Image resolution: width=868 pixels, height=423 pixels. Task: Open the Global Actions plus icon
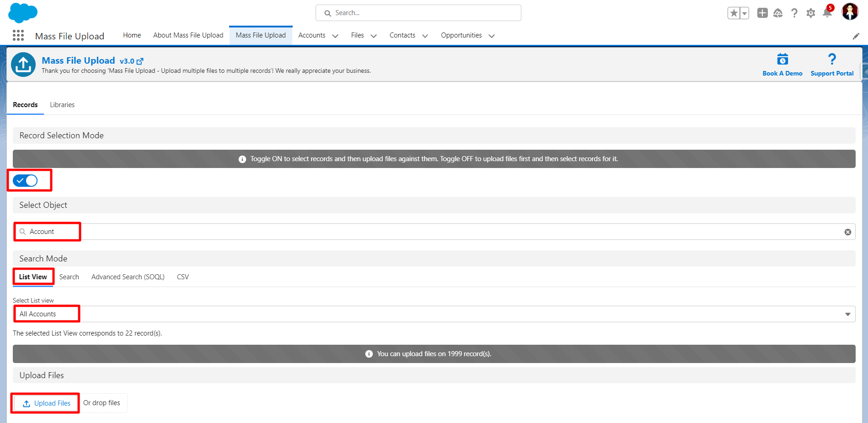[x=762, y=13]
